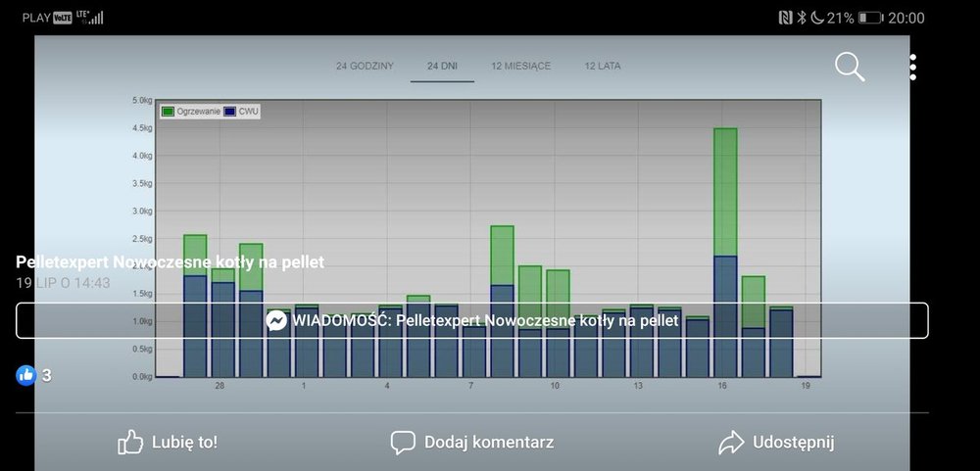Tap the green bar segment at day 8
Viewport: 980px width, 471px height.
pos(502,256)
